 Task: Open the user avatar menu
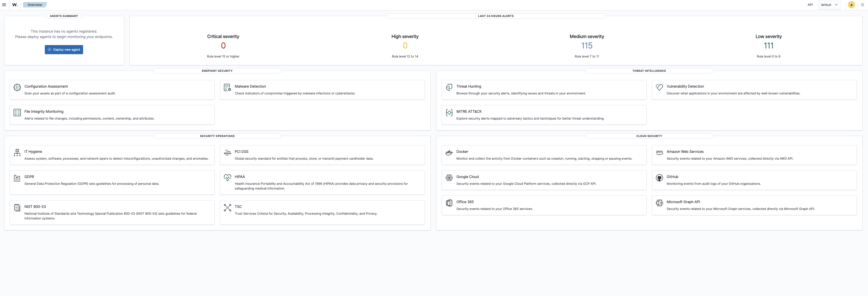(x=851, y=5)
